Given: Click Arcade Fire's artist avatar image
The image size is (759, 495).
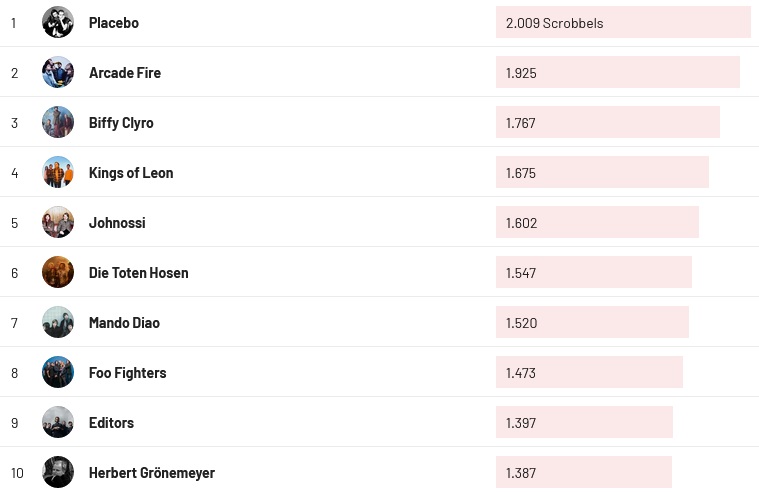Looking at the screenshot, I should point(58,72).
